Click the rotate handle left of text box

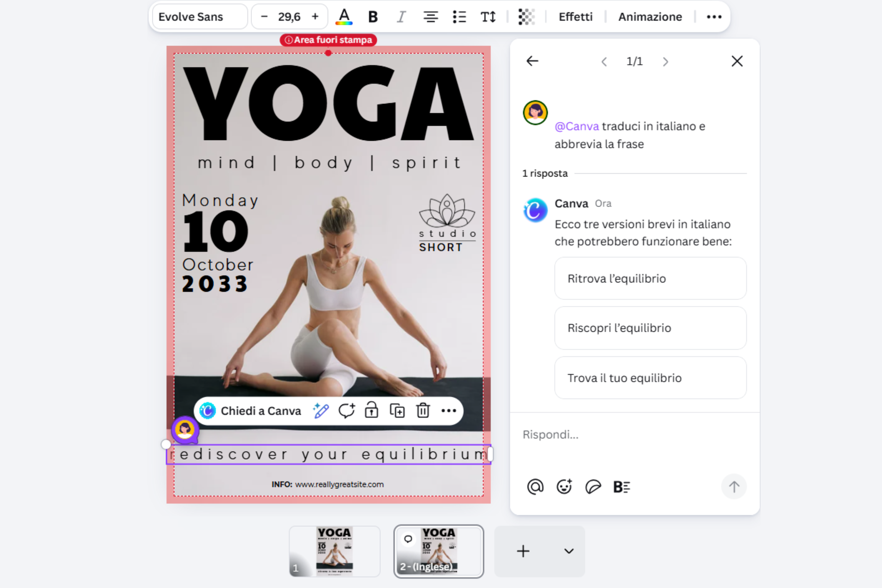coord(166,444)
